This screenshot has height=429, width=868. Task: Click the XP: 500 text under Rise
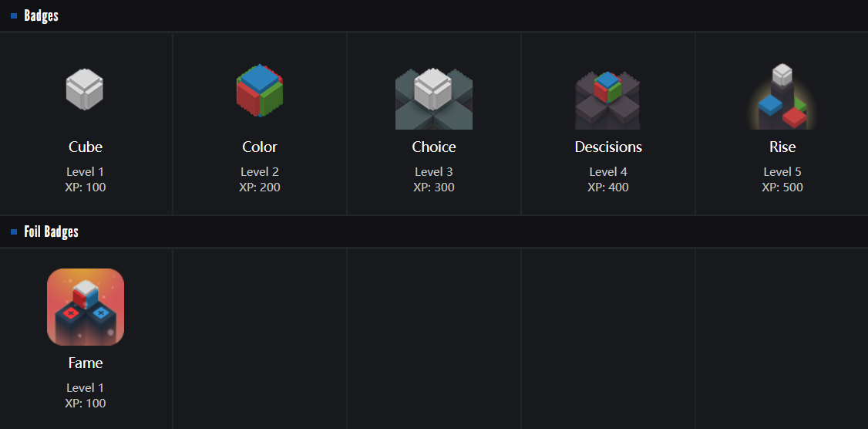click(782, 187)
